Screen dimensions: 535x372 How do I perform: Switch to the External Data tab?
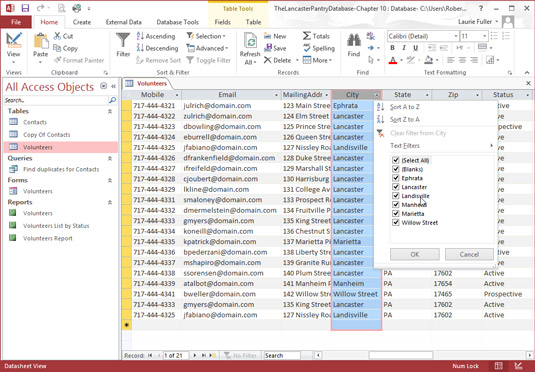click(x=124, y=22)
